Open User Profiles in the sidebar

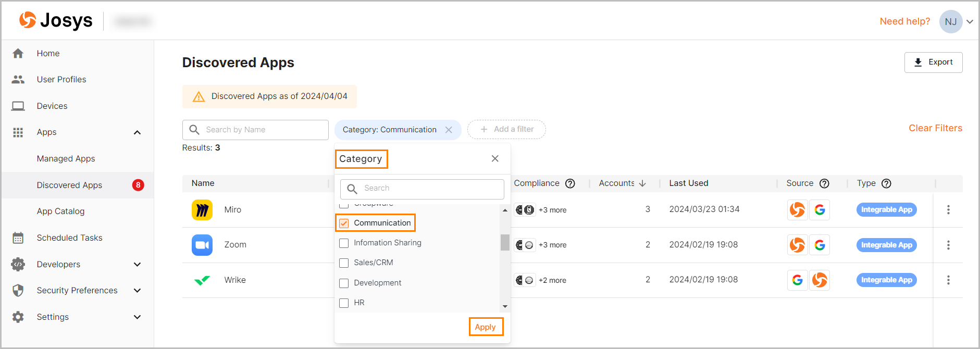[61, 79]
